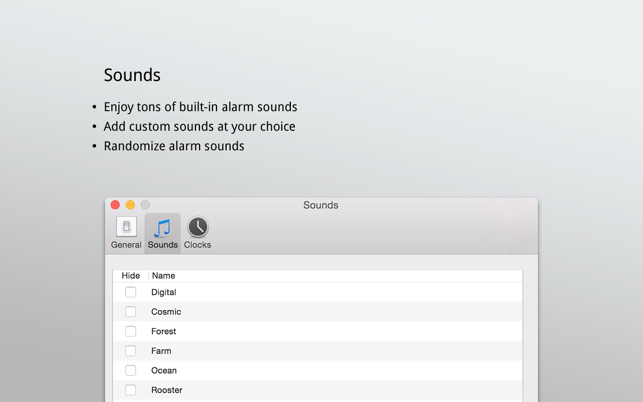The height and width of the screenshot is (402, 643).
Task: Click the Hide column header
Action: click(x=131, y=276)
